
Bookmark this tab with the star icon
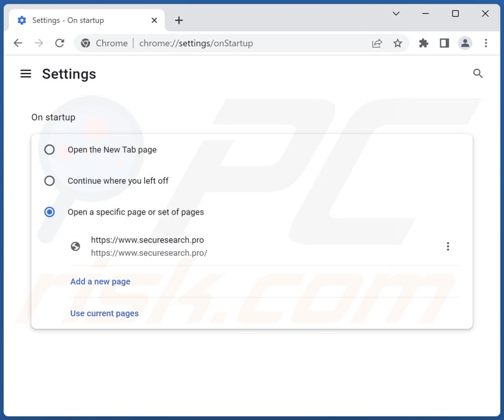pos(397,43)
